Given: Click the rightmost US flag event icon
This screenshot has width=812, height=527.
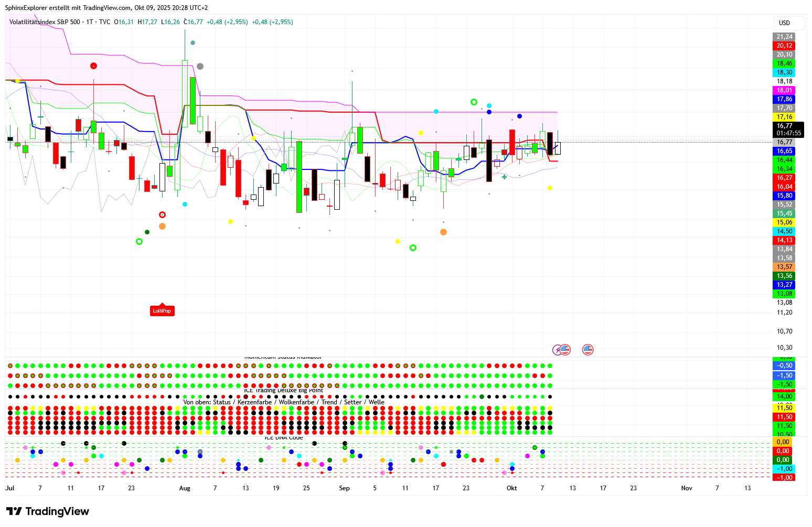Looking at the screenshot, I should tap(587, 350).
